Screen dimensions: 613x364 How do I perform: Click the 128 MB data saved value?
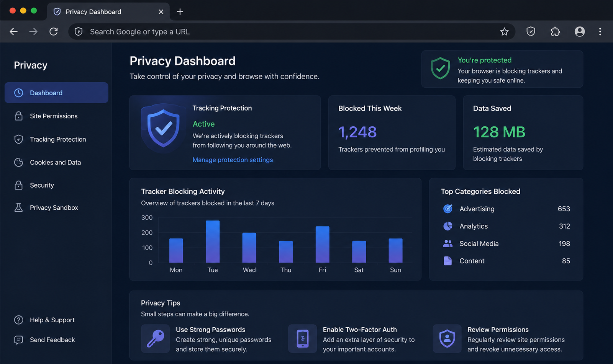click(499, 132)
